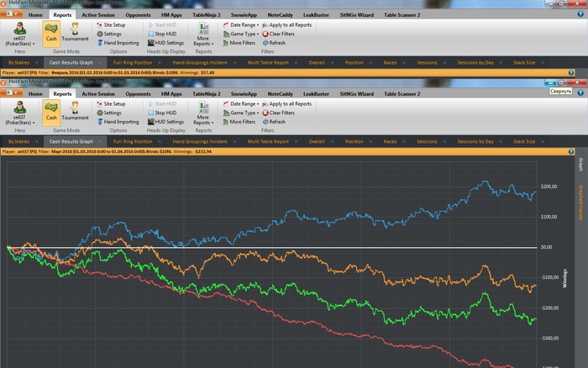Click blue help icon at lower window top right
The image size is (588, 368).
point(580,92)
